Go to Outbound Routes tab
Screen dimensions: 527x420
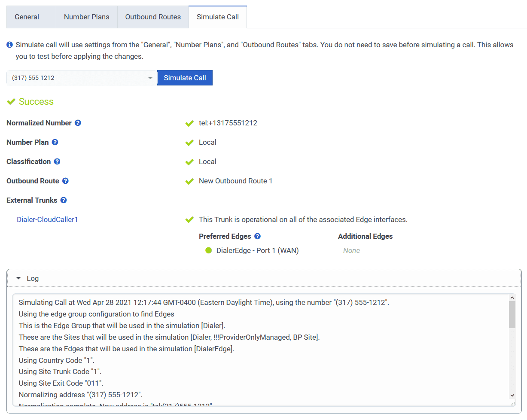click(x=153, y=17)
